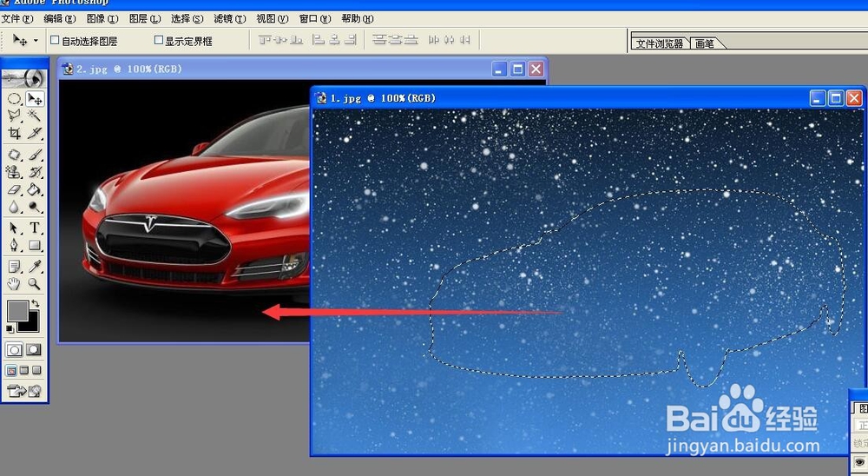This screenshot has width=868, height=476.
Task: Select the Slice tool
Action: click(35, 133)
